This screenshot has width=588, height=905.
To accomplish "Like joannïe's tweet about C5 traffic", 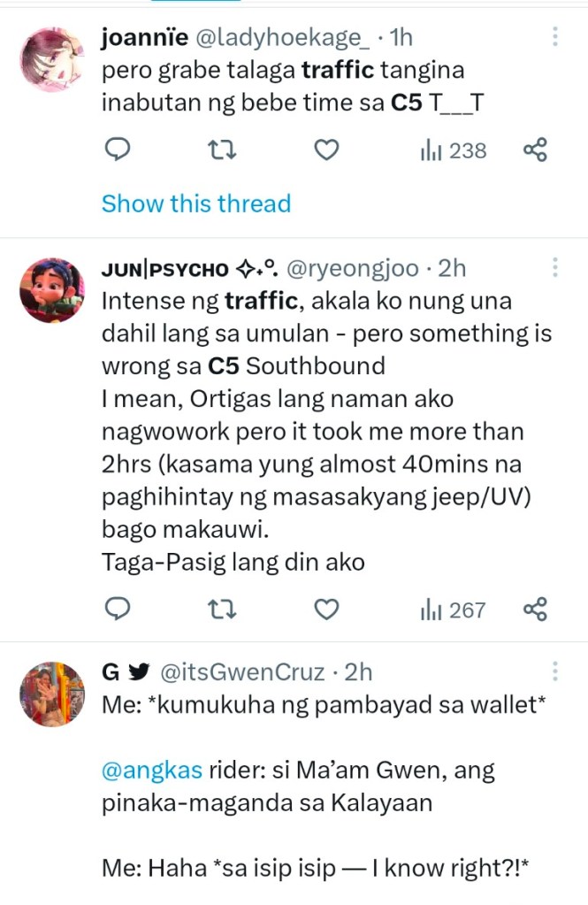I will click(x=327, y=151).
